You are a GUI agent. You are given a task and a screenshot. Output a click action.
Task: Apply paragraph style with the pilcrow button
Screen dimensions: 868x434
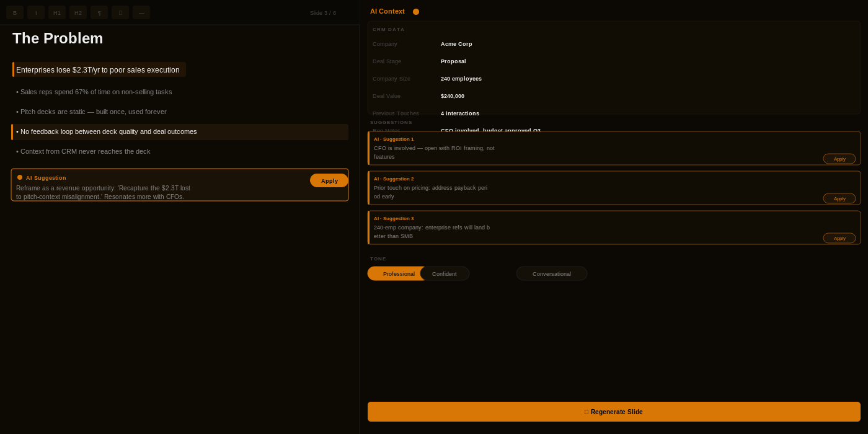click(x=99, y=12)
